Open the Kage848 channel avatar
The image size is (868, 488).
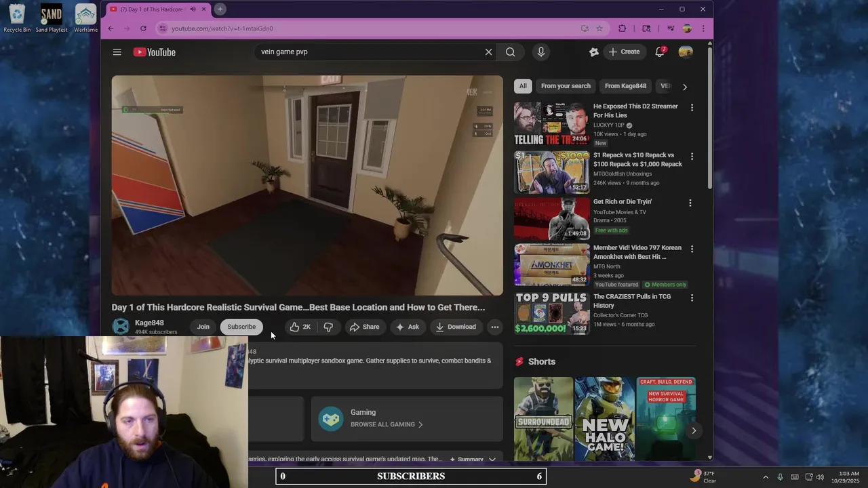[121, 327]
